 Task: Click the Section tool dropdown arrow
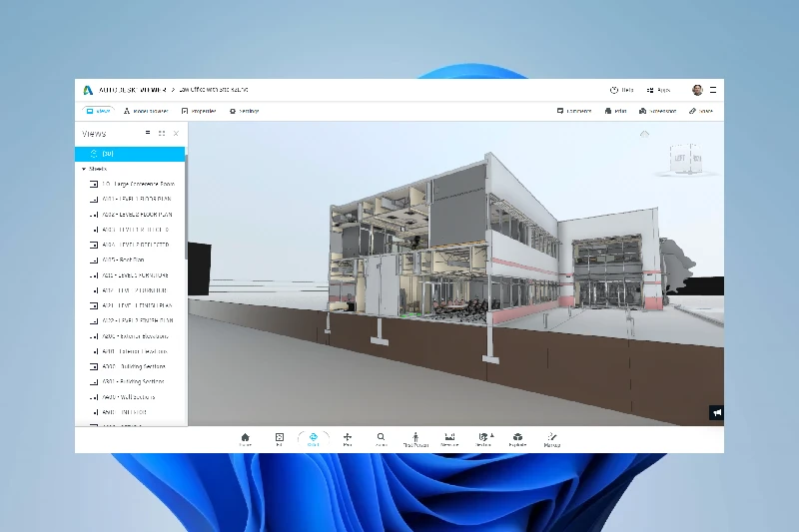tap(492, 436)
